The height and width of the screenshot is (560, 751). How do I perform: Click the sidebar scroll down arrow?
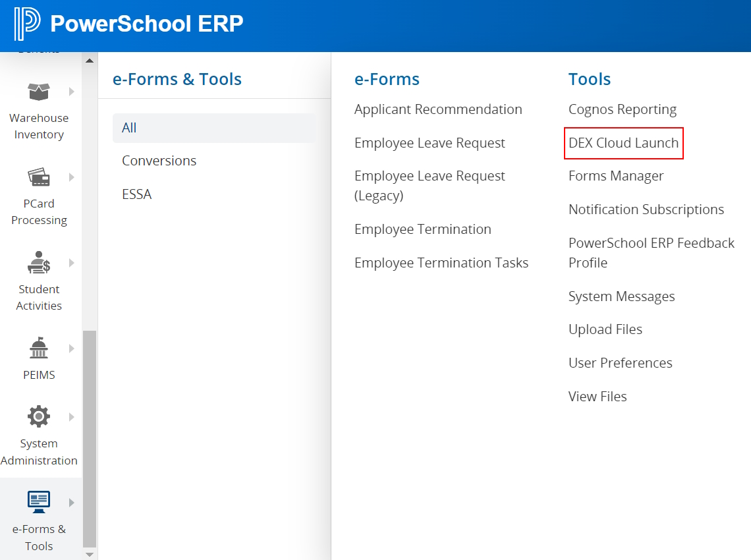coord(90,554)
